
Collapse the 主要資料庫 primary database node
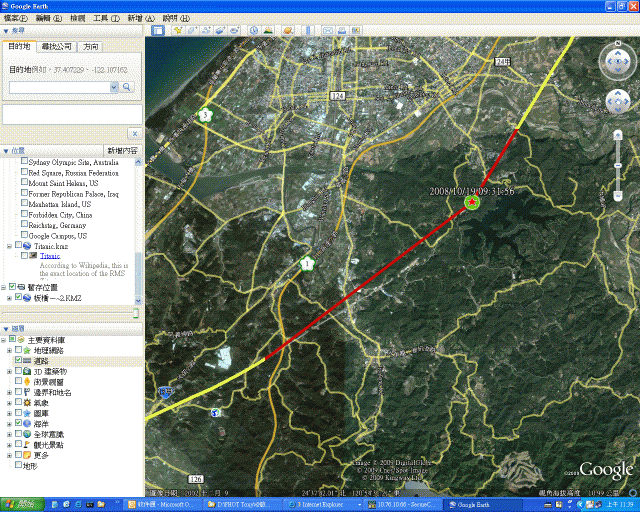tap(3, 340)
